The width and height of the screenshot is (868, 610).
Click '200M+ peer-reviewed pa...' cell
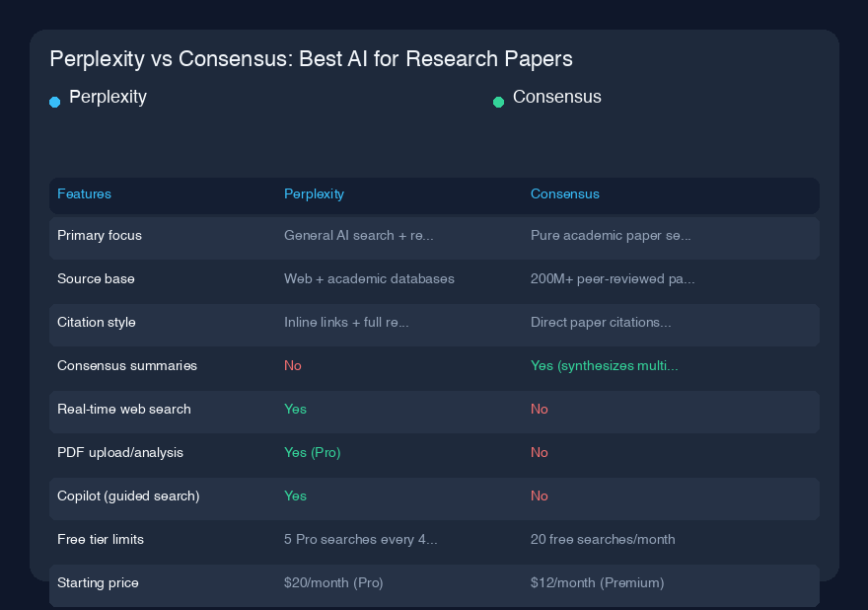click(613, 278)
